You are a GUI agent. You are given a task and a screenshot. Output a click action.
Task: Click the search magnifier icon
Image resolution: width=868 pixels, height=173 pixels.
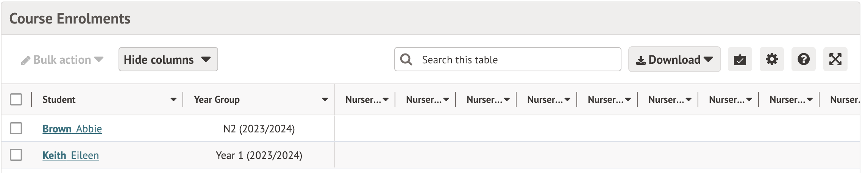(x=406, y=60)
